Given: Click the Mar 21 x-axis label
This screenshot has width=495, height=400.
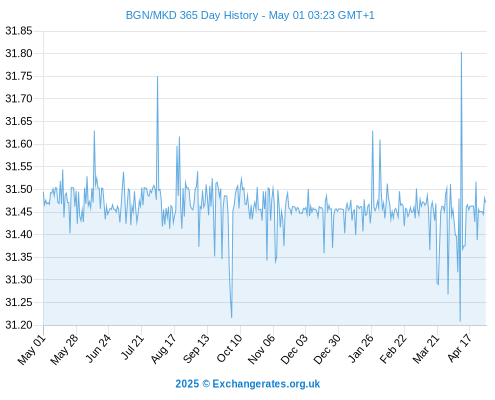Looking at the screenshot, I should point(426,349).
